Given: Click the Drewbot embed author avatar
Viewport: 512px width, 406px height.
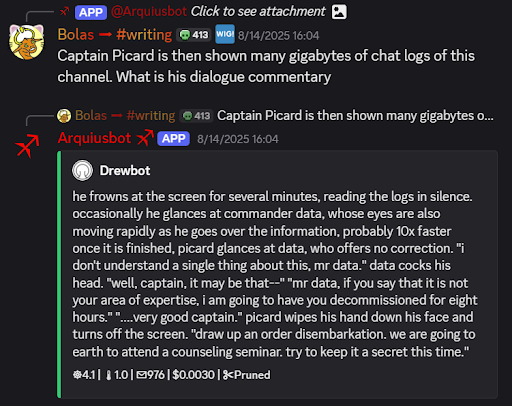Looking at the screenshot, I should pos(82,170).
